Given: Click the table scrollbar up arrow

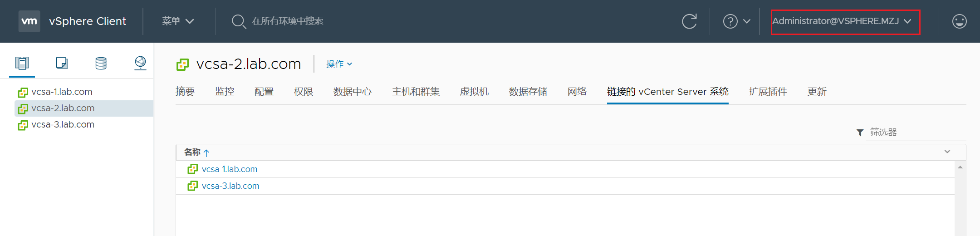Looking at the screenshot, I should pyautogui.click(x=960, y=167).
